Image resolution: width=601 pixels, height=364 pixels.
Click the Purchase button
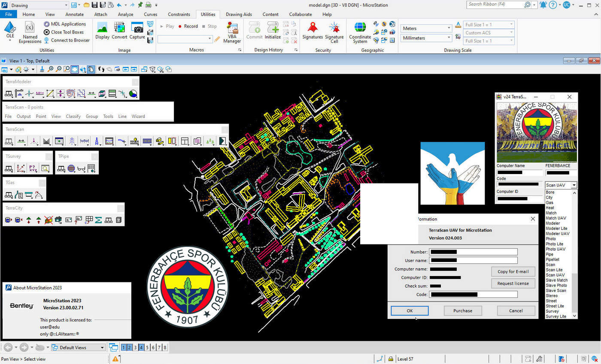(x=463, y=310)
